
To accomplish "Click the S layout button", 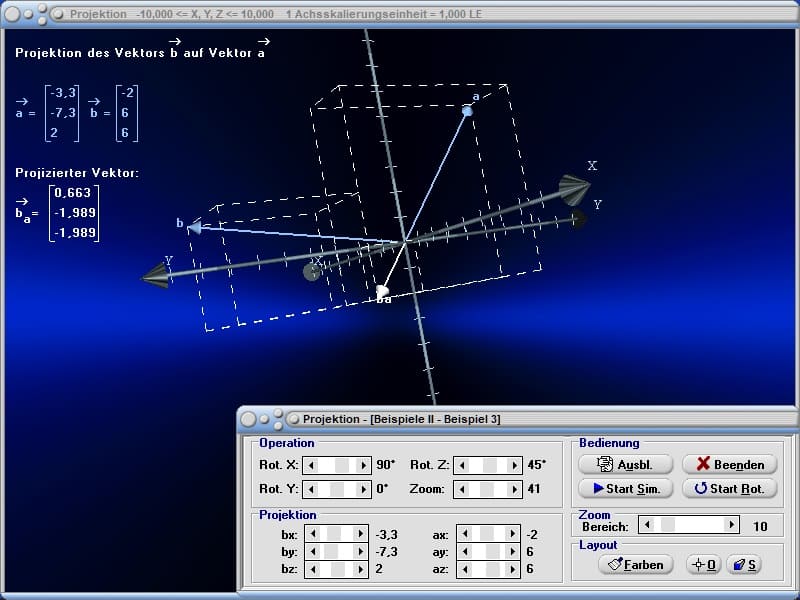I will coord(744,564).
